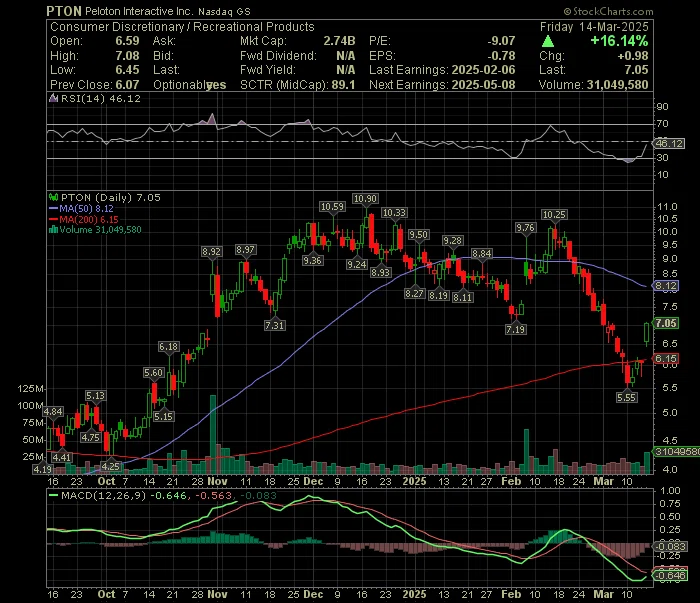Click the High 7.08 value
Image resolution: width=700 pixels, height=603 pixels.
[127, 55]
